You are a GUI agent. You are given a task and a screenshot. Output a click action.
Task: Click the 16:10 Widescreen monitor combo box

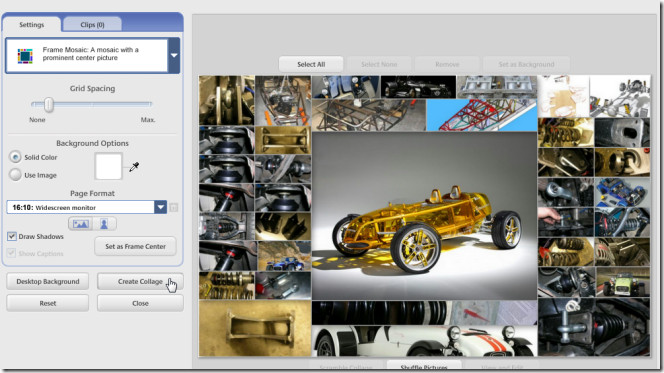[x=87, y=207]
